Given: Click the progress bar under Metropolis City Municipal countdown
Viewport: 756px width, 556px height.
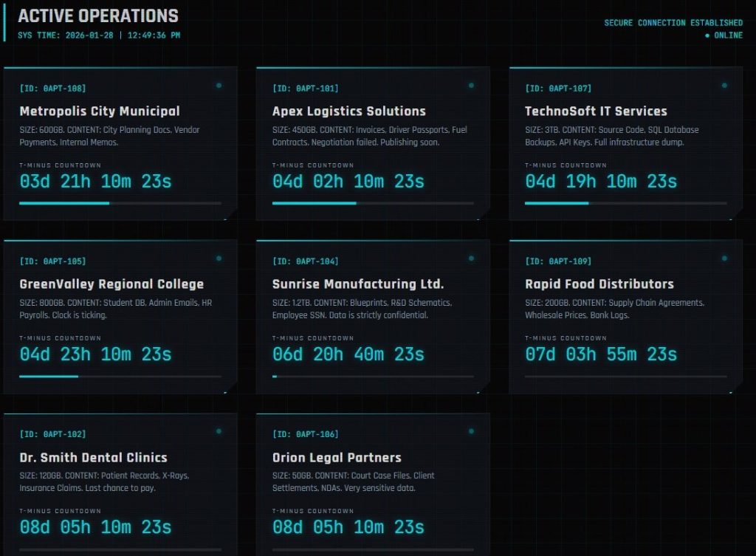Looking at the screenshot, I should [x=120, y=203].
